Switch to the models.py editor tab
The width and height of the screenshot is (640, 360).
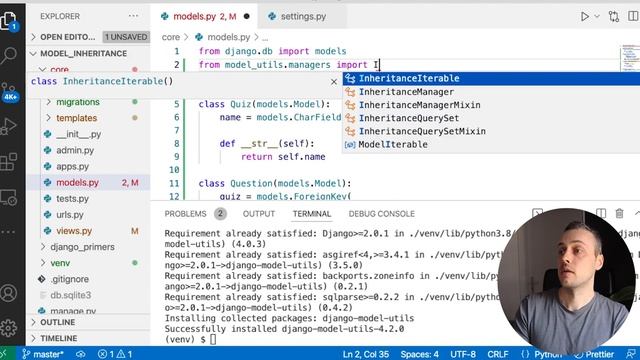point(204,16)
